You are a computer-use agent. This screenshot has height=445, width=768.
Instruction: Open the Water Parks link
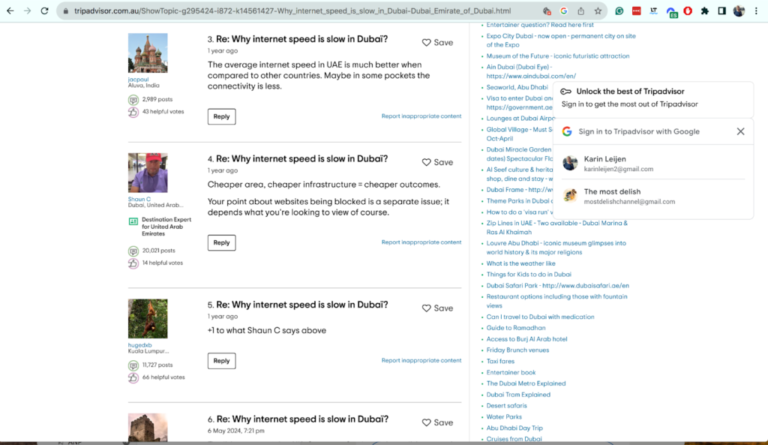pos(504,417)
